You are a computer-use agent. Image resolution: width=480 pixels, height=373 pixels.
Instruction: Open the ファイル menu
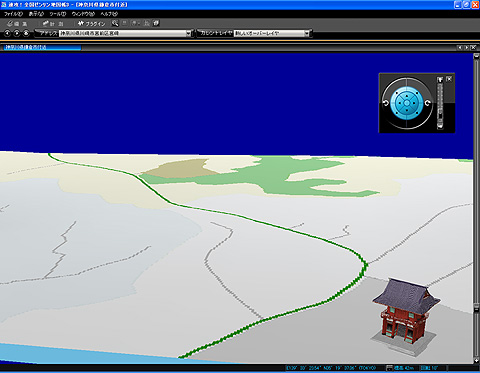(x=13, y=14)
